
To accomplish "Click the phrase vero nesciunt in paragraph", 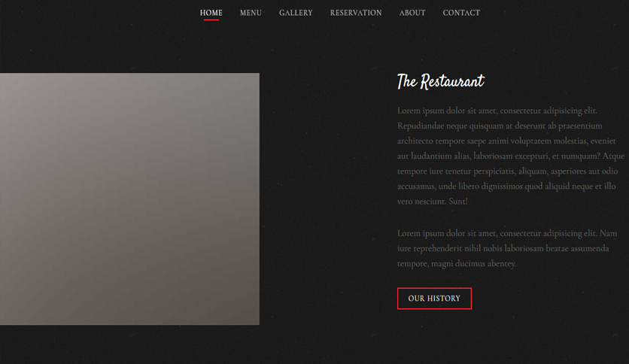I will [x=421, y=202].
